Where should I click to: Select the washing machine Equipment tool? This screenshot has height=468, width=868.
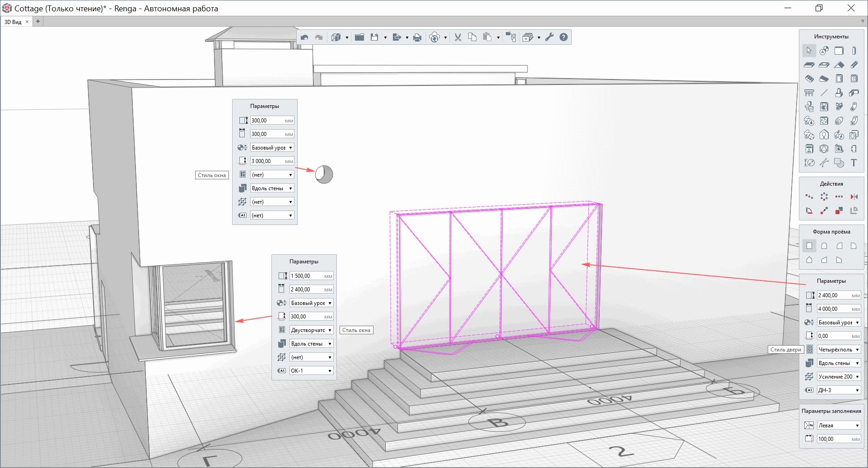point(824,107)
